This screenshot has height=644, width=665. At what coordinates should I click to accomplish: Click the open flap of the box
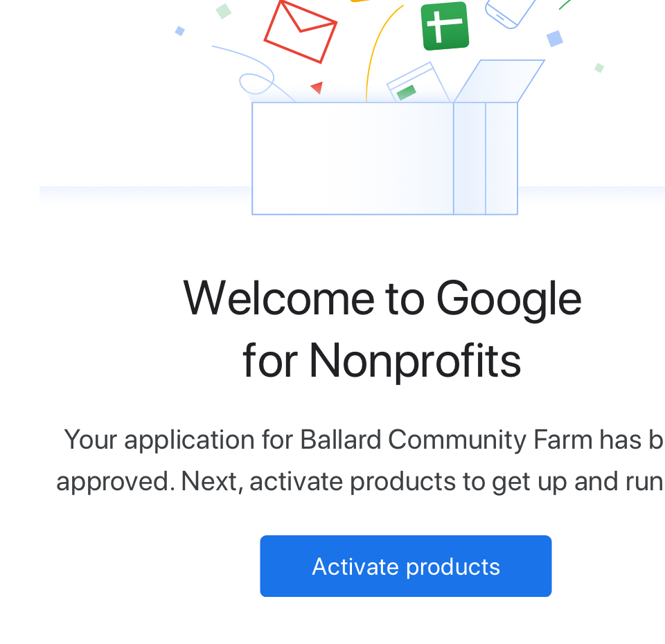(499, 81)
